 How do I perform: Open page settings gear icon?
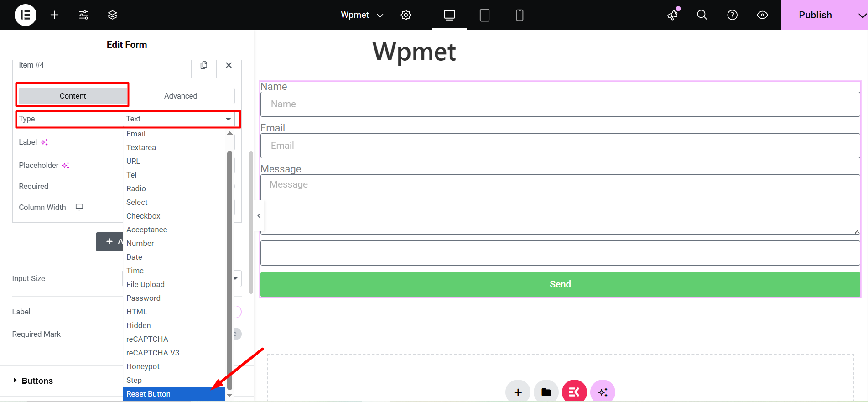406,15
